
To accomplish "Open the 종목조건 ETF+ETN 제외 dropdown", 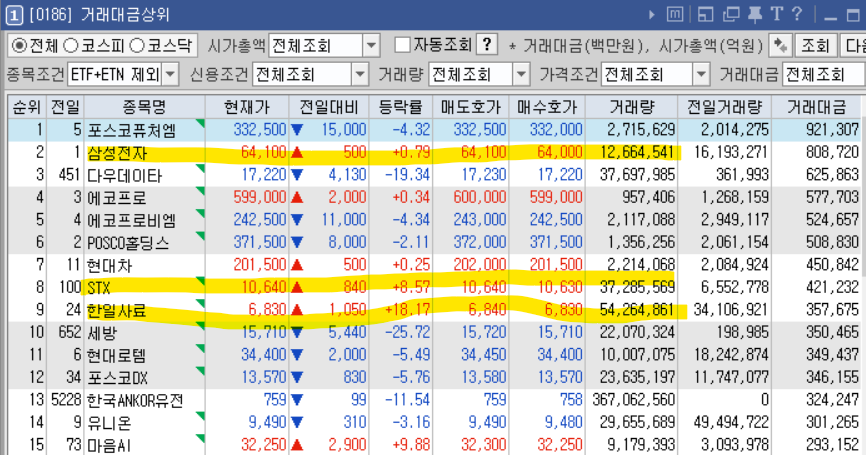I will pos(171,75).
